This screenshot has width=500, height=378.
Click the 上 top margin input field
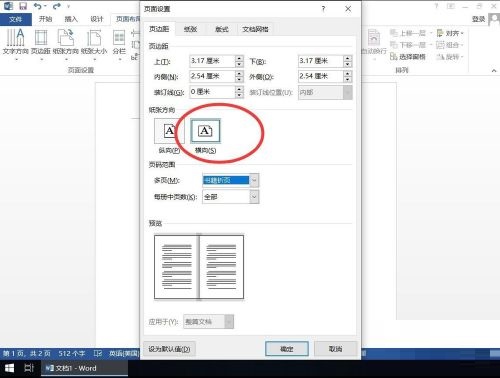[212, 61]
